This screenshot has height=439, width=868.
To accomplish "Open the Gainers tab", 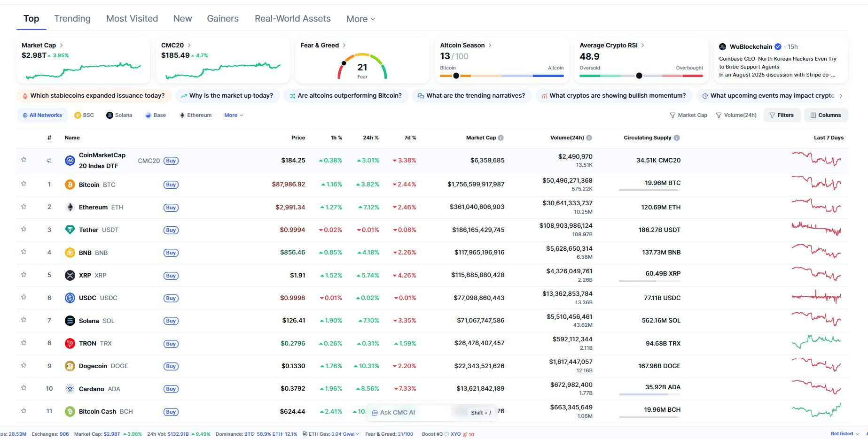I will tap(223, 19).
